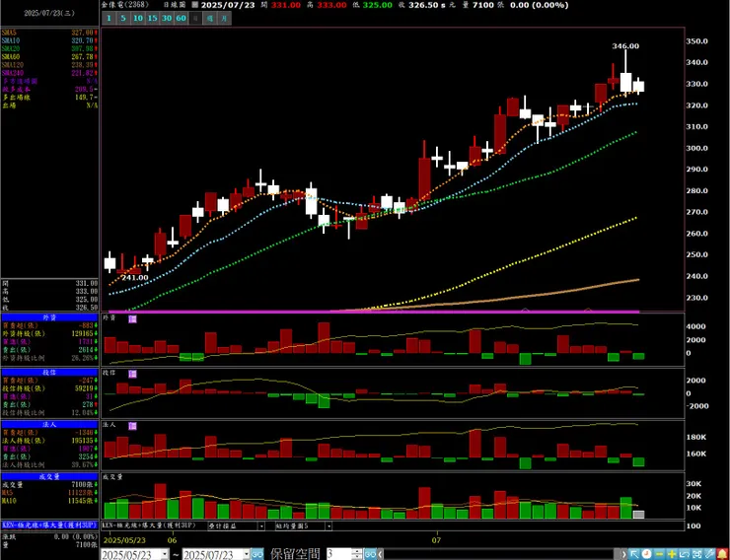Click the SMA5 indicator row
Image resolution: width=730 pixels, height=560 pixels.
49,33
